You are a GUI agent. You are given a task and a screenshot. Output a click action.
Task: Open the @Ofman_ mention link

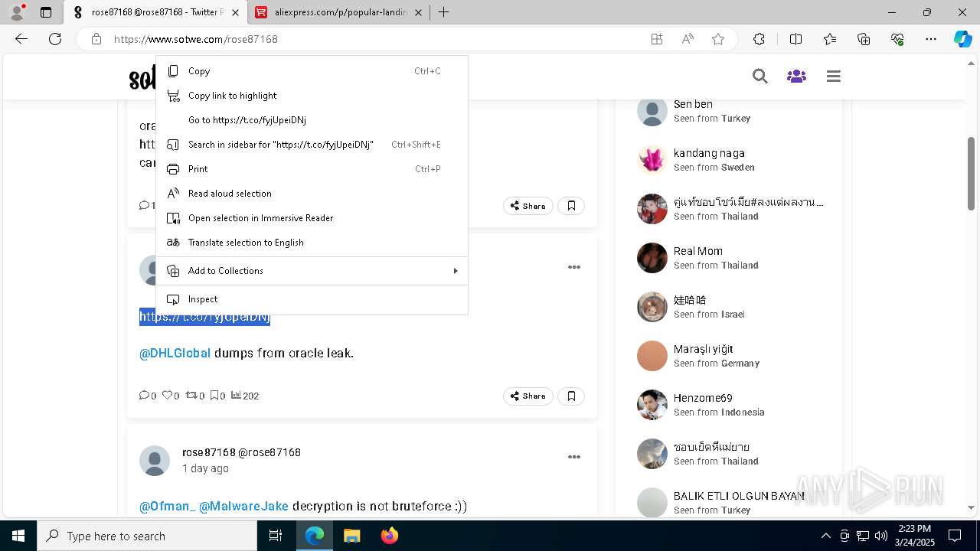(167, 506)
